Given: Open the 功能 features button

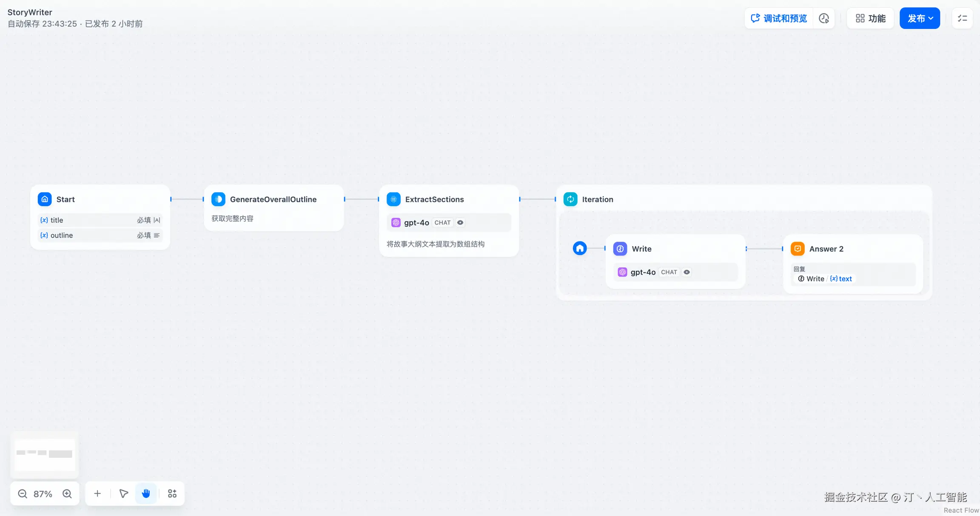Looking at the screenshot, I should 870,18.
